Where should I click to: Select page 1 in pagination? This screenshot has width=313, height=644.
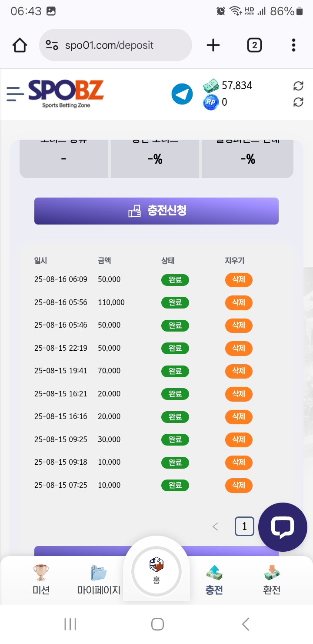[244, 527]
